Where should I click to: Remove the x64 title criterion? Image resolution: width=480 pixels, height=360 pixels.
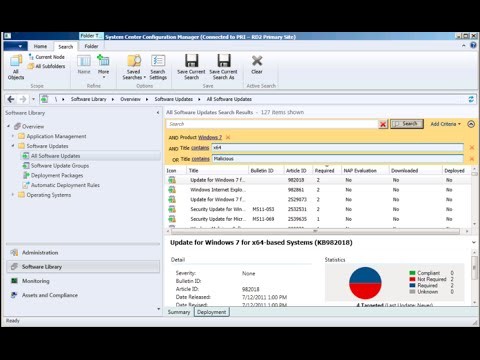(472, 148)
